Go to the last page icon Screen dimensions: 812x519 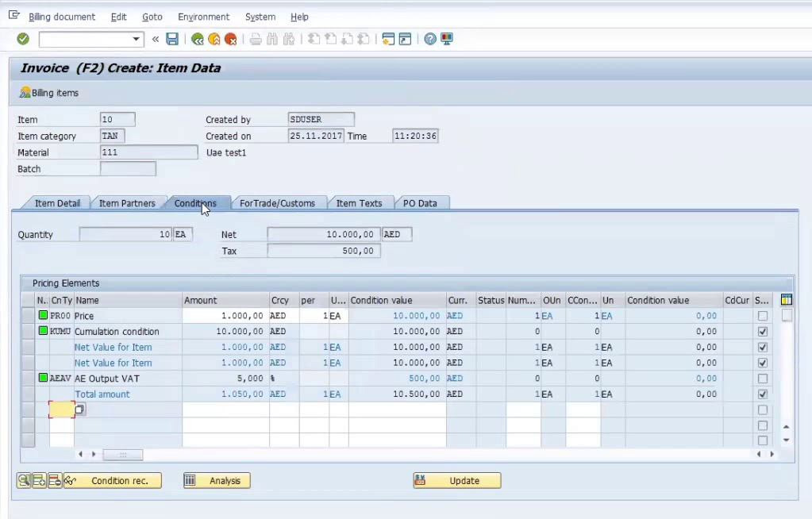click(x=364, y=39)
